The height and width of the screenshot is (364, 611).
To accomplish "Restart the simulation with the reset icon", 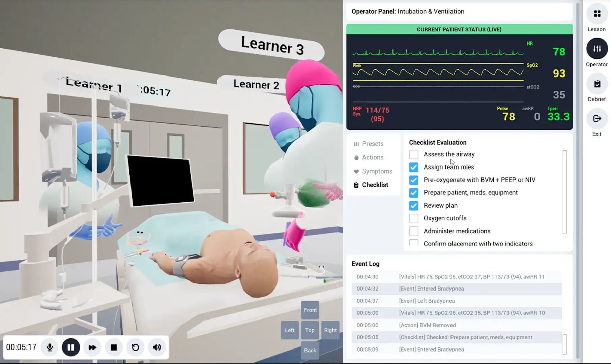I will tap(135, 347).
